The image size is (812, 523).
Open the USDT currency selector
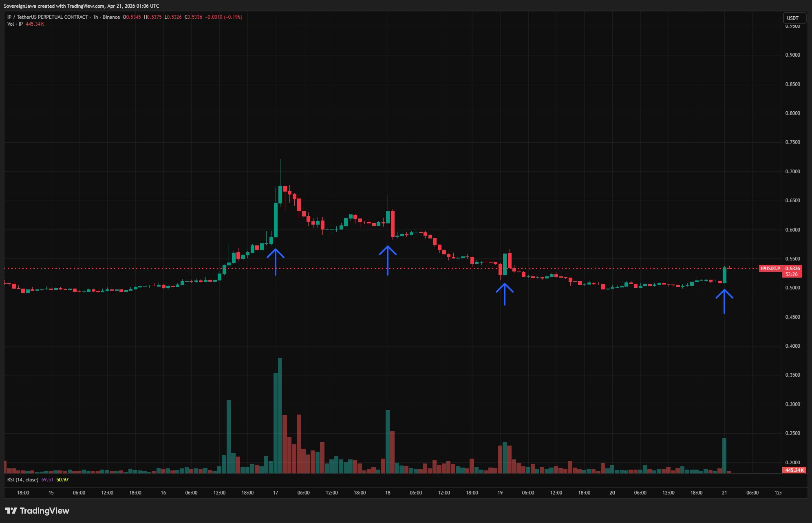794,18
